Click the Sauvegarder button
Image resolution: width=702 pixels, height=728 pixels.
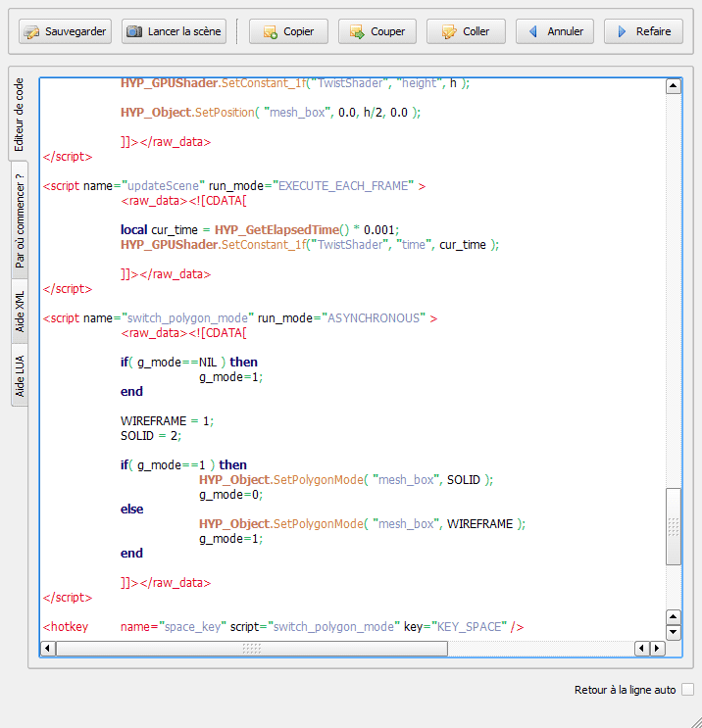pos(65,31)
